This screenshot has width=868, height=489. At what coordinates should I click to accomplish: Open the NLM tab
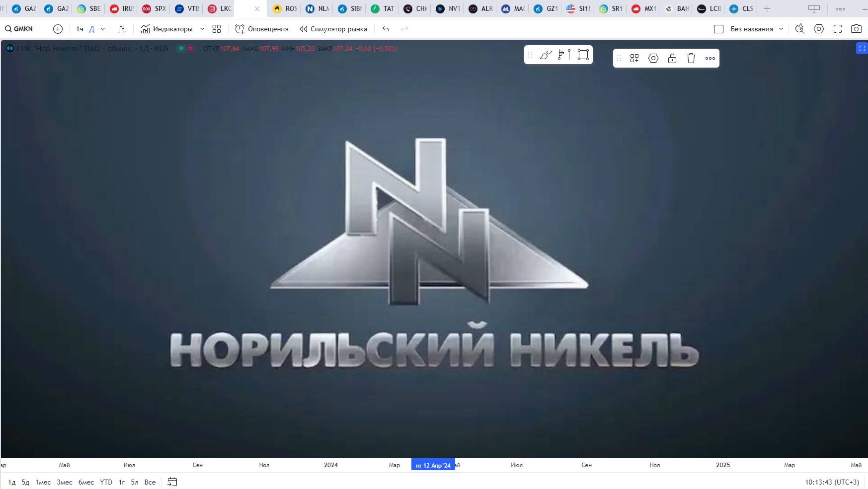click(317, 8)
